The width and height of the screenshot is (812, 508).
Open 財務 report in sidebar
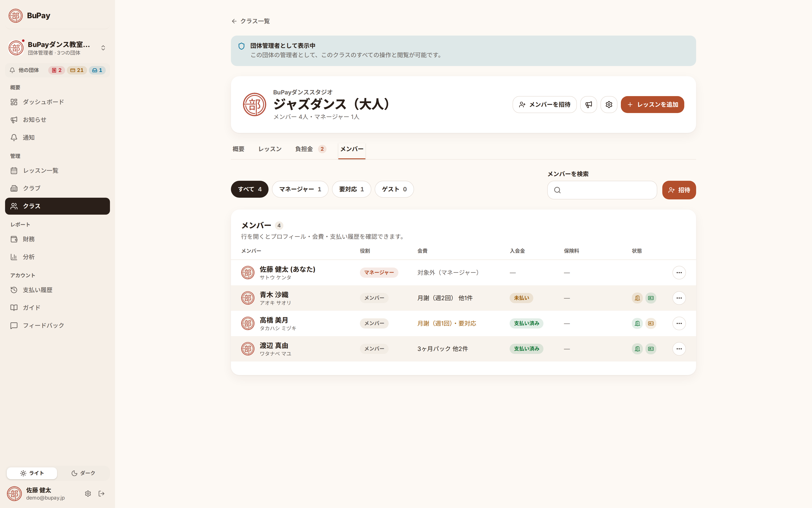(57, 239)
